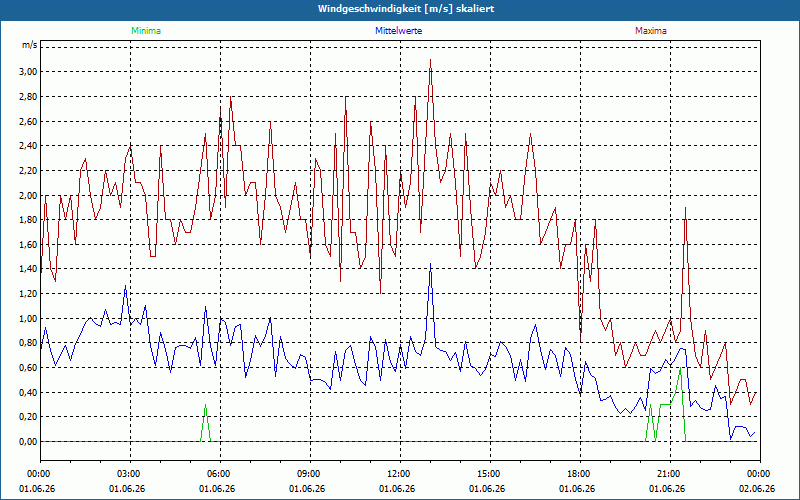Click the highest red Maxima peak near 13:00
Screen dimensions: 800x500
pos(431,60)
